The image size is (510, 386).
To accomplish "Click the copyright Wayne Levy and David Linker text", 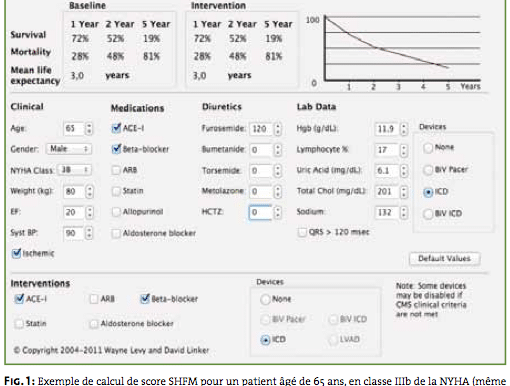I will (111, 350).
